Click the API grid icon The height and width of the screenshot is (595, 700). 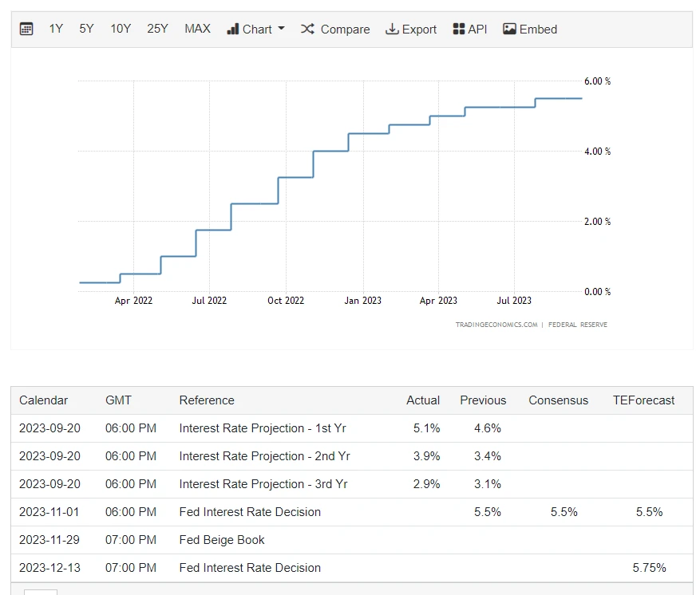click(458, 29)
